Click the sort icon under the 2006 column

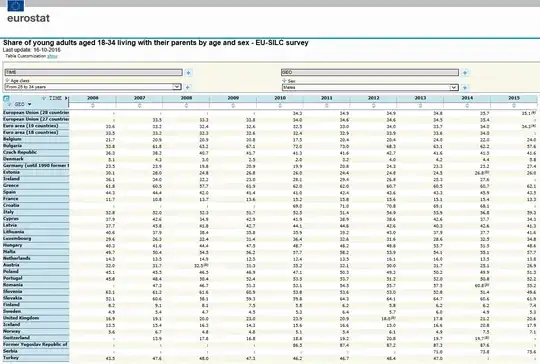click(x=93, y=106)
